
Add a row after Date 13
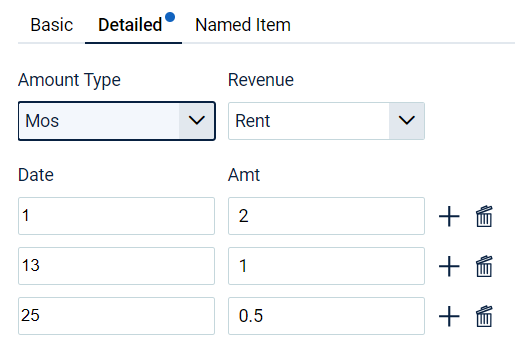449,266
